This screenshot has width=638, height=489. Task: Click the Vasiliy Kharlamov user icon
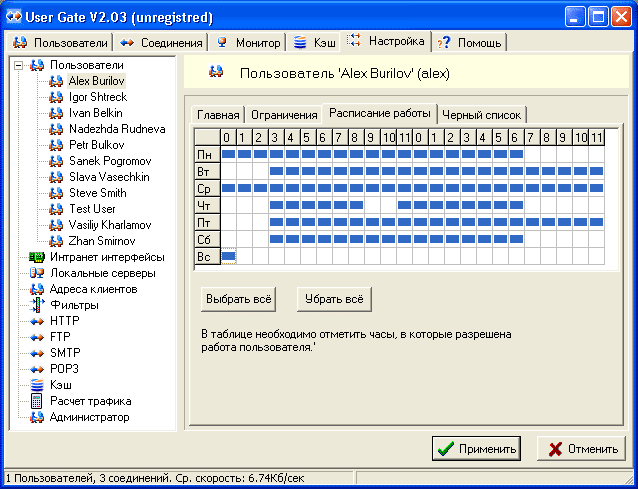pos(56,225)
